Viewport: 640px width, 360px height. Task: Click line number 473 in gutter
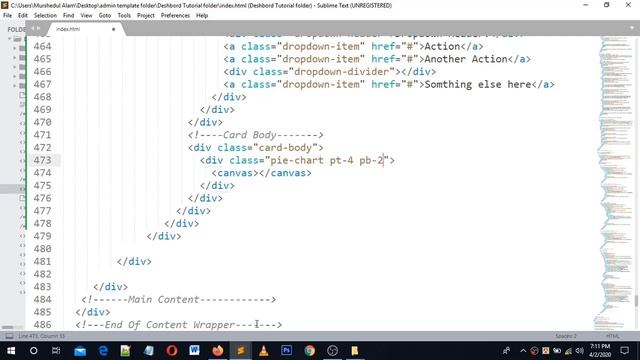42,160
